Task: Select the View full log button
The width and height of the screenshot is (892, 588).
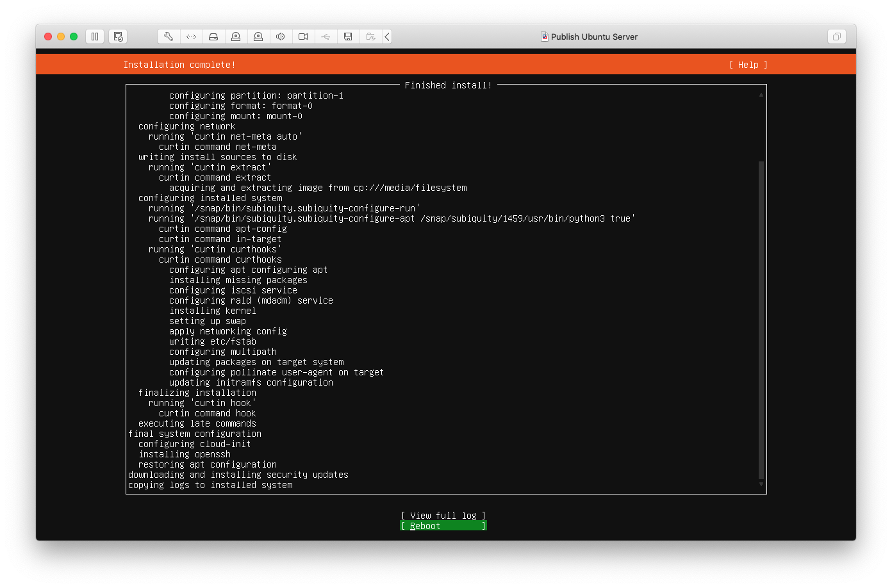Action: pos(443,516)
